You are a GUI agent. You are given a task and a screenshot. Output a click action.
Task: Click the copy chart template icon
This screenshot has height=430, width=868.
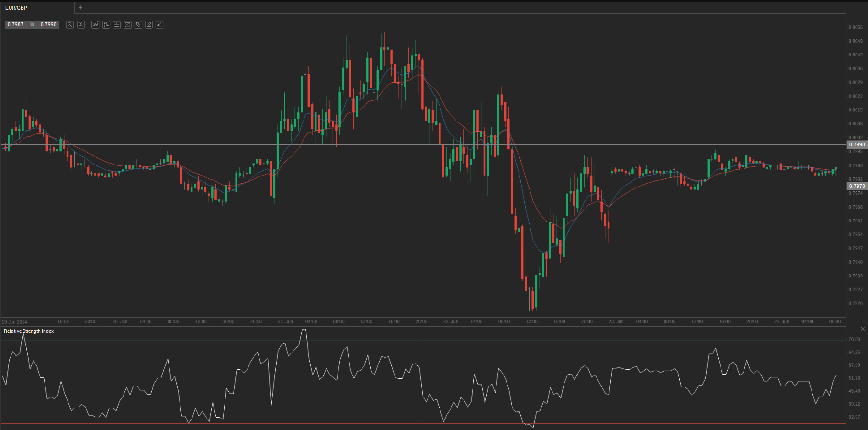click(x=138, y=25)
